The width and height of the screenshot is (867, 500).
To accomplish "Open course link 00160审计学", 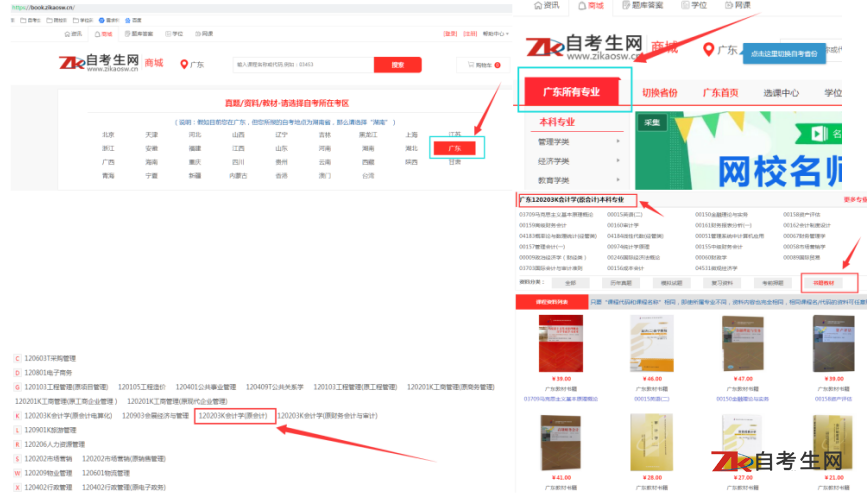I will coord(623,226).
